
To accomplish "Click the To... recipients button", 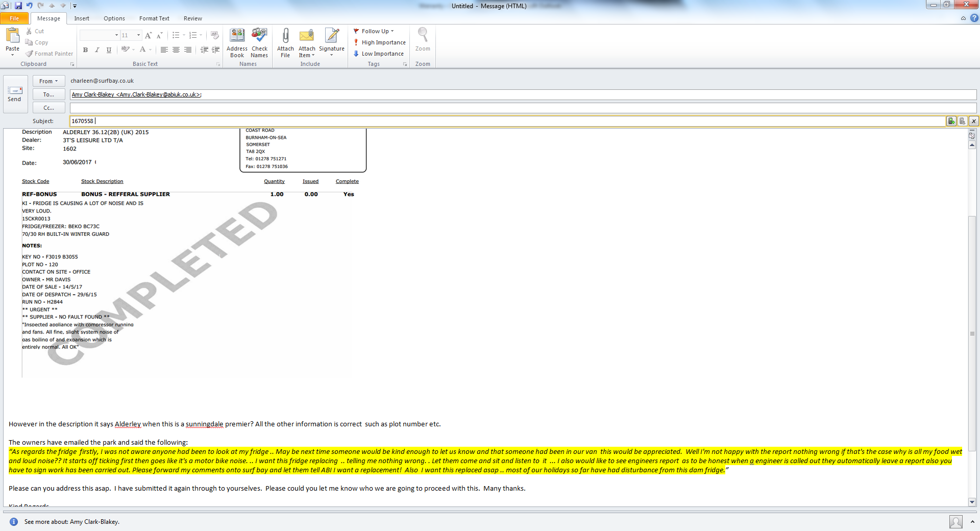I will (x=48, y=94).
